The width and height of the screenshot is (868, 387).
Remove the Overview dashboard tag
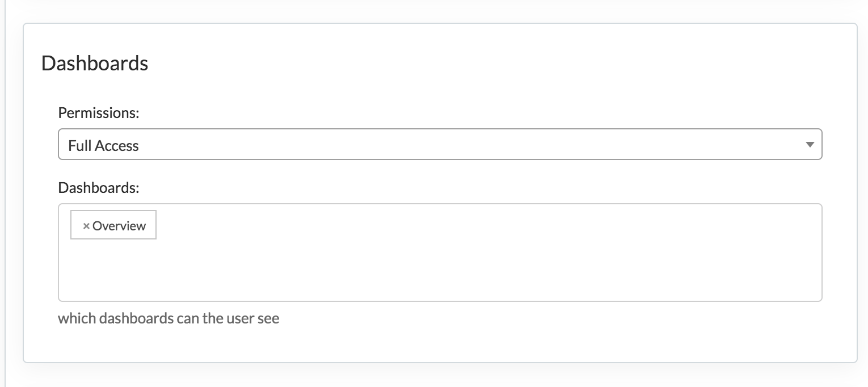86,226
